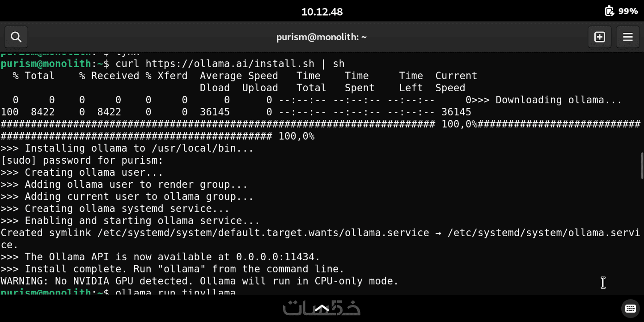The width and height of the screenshot is (644, 322).
Task: Open the terminal search icon
Action: click(16, 37)
